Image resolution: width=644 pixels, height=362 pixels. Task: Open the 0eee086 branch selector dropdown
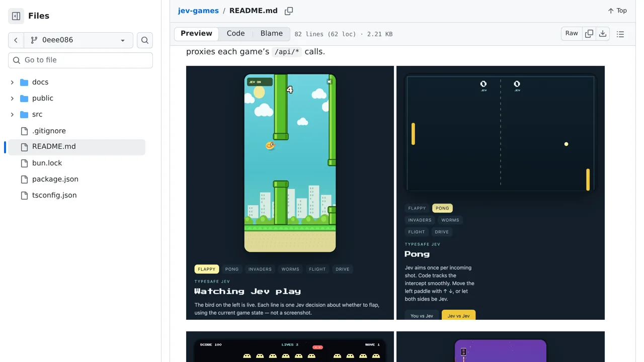pyautogui.click(x=78, y=40)
